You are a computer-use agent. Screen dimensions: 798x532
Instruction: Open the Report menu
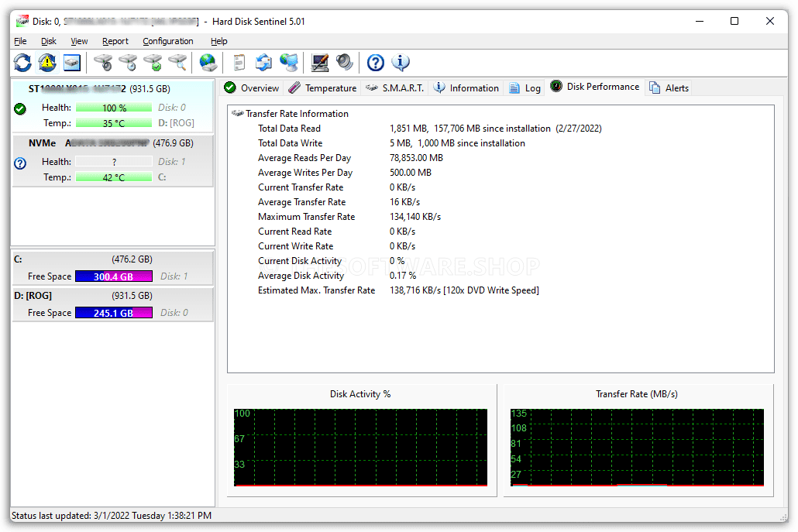point(115,41)
